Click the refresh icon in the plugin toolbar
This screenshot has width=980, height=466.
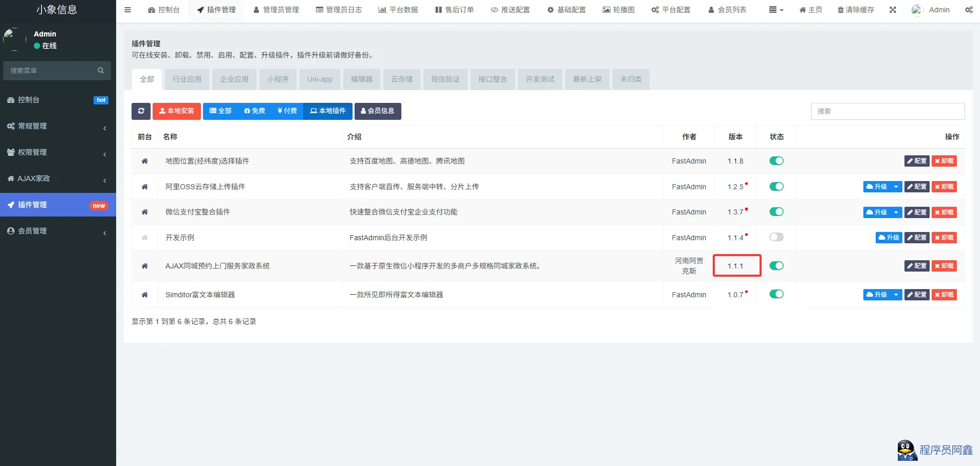coord(141,111)
